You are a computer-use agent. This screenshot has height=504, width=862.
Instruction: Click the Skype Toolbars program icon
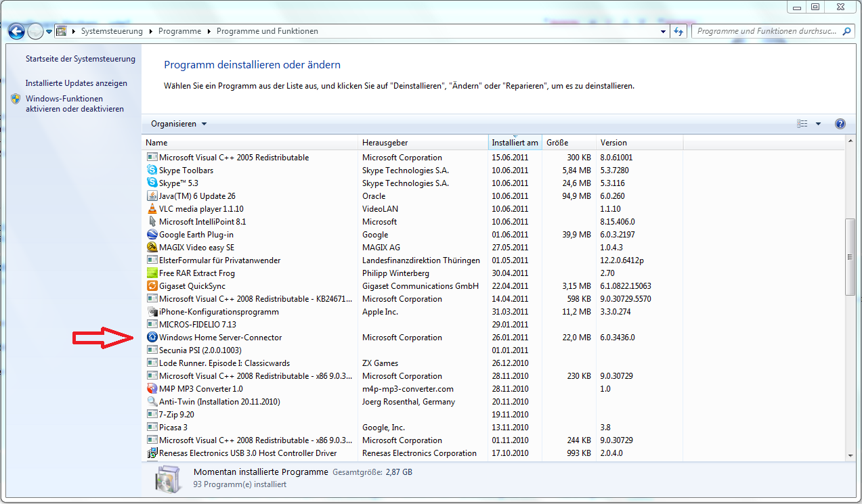(152, 170)
